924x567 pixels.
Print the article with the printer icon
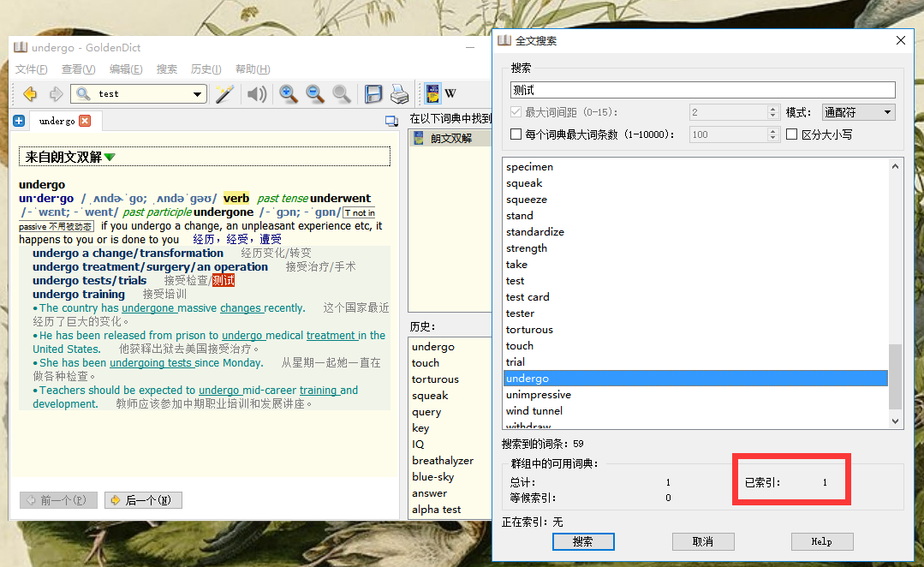[400, 93]
